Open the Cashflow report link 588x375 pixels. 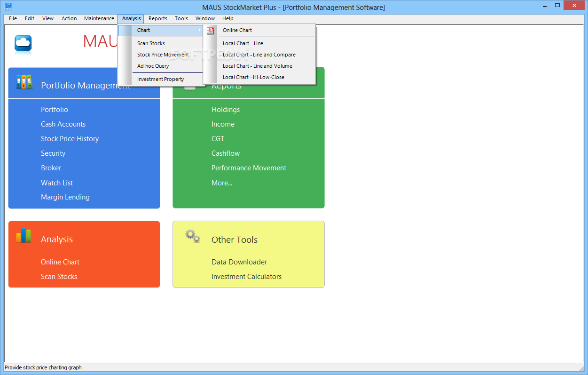226,153
